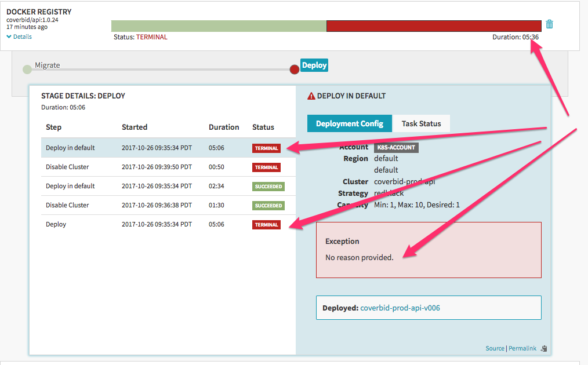The width and height of the screenshot is (588, 365).
Task: Click the green Migrate stage circle
Action: 27,69
